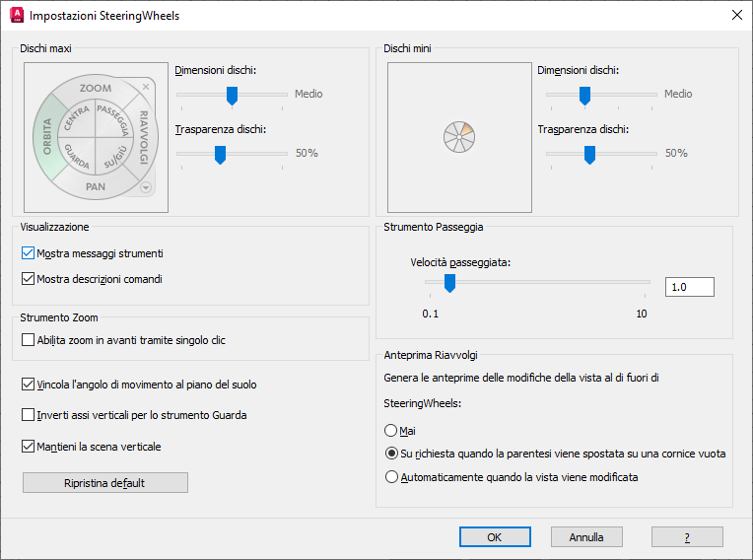
Task: Click the Annulla button
Action: coord(586,537)
